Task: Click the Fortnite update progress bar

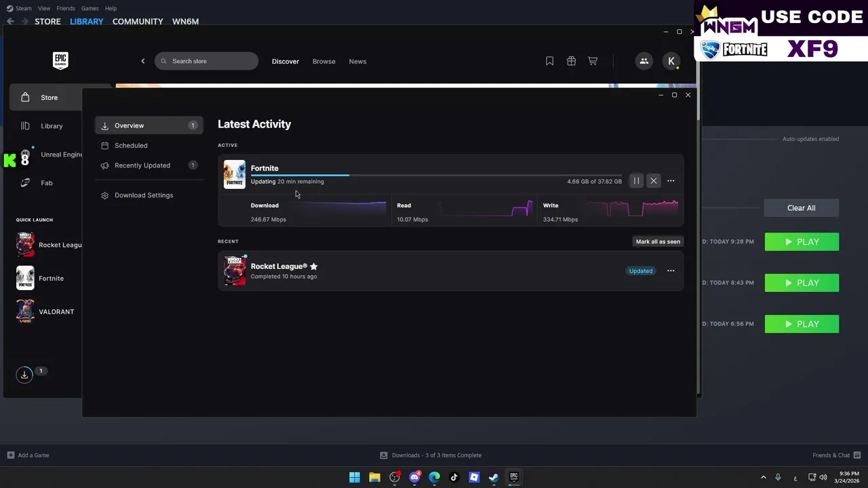Action: (436, 175)
